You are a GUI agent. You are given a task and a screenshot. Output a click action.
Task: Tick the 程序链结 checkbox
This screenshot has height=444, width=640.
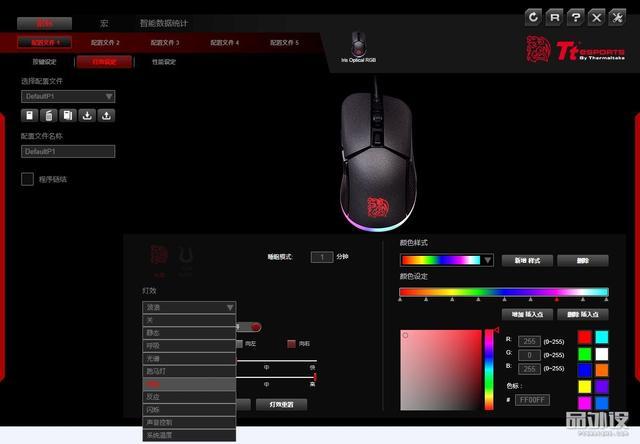(28, 179)
